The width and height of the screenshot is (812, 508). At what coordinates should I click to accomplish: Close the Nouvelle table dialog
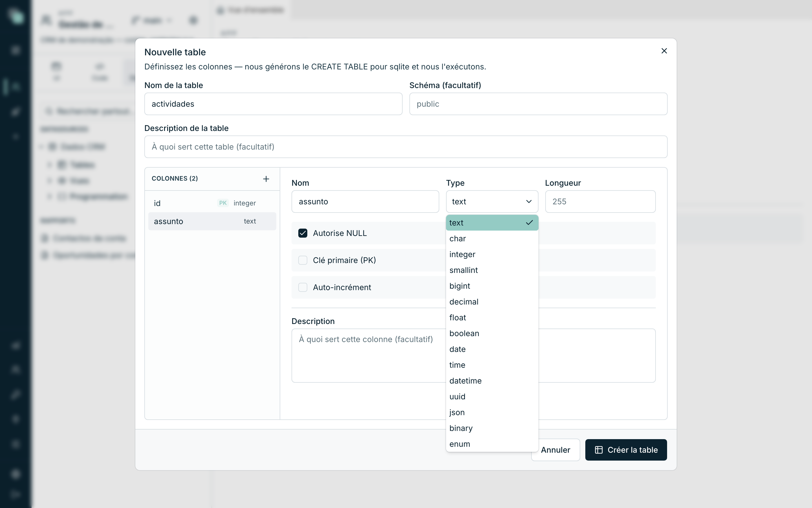coord(664,51)
